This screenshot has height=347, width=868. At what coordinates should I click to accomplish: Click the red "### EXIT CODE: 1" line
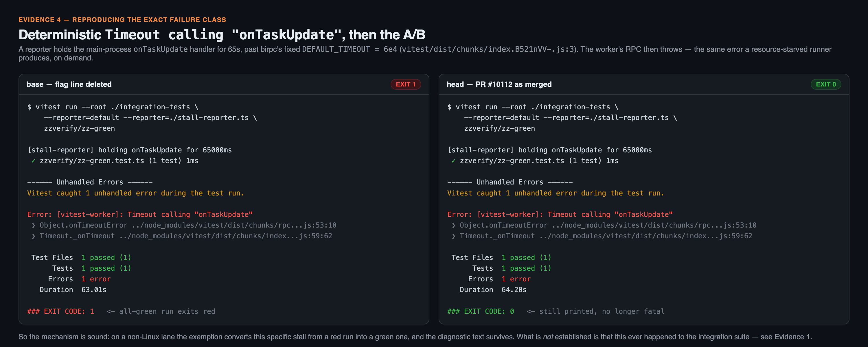61,311
